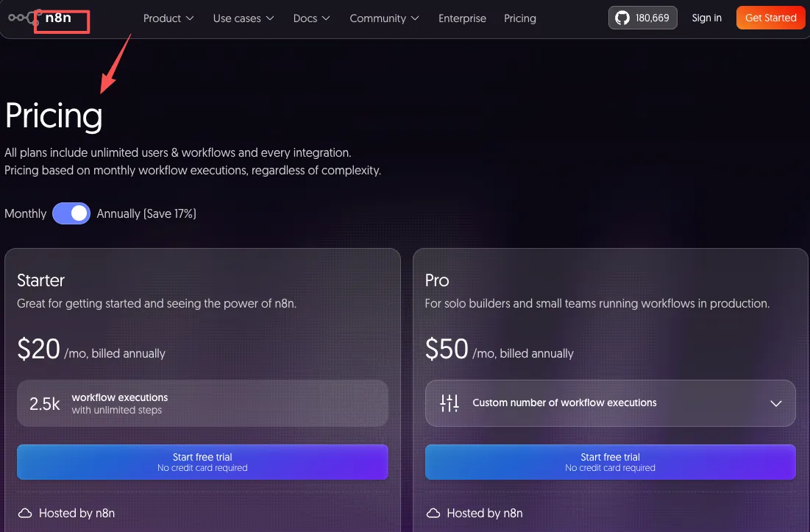The width and height of the screenshot is (810, 532).
Task: Expand Custom number of workflow executions chevron
Action: pos(776,403)
